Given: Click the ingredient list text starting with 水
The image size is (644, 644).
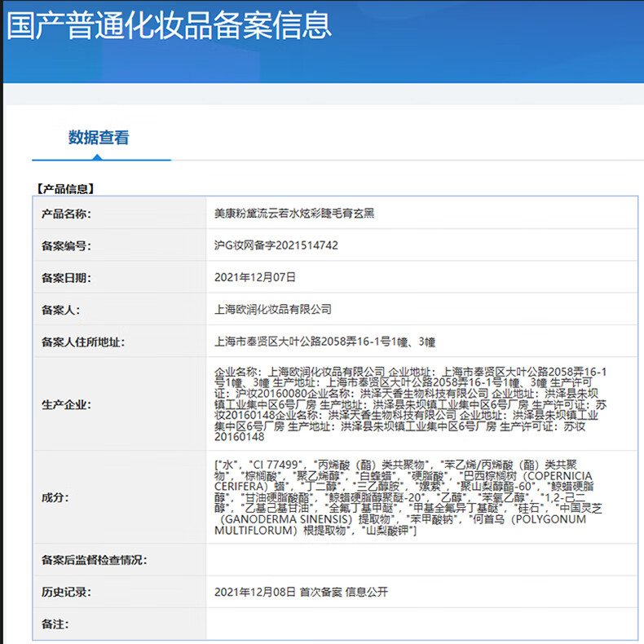Looking at the screenshot, I should (x=408, y=497).
